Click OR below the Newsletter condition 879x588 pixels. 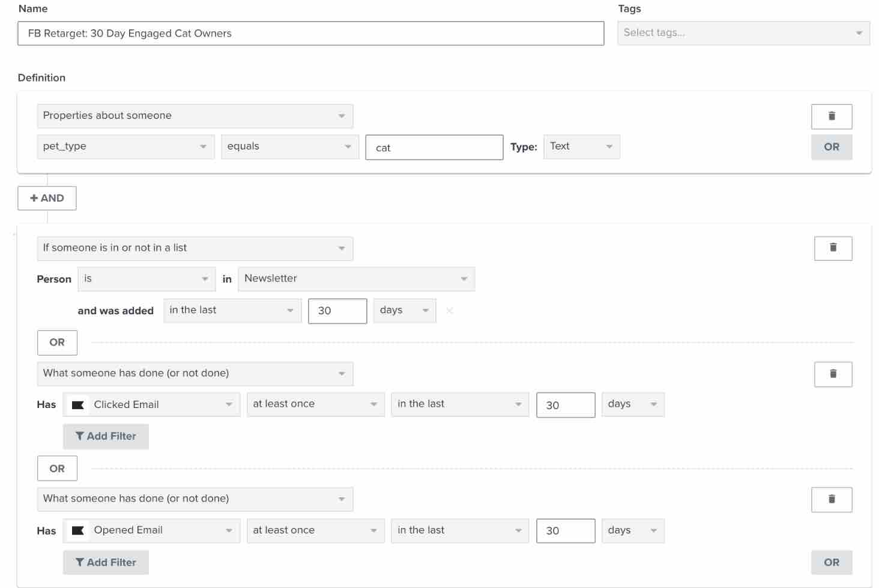56,343
